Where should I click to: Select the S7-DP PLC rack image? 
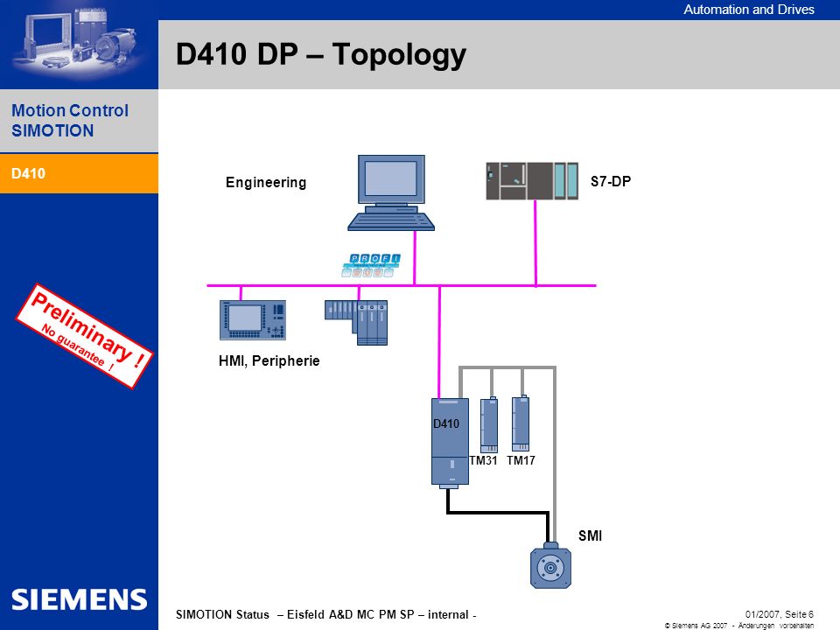click(x=532, y=181)
